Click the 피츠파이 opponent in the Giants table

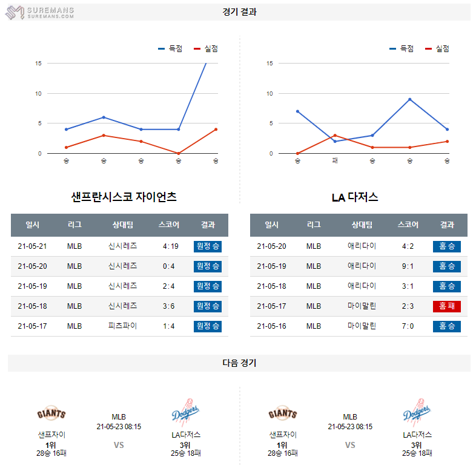click(x=123, y=326)
